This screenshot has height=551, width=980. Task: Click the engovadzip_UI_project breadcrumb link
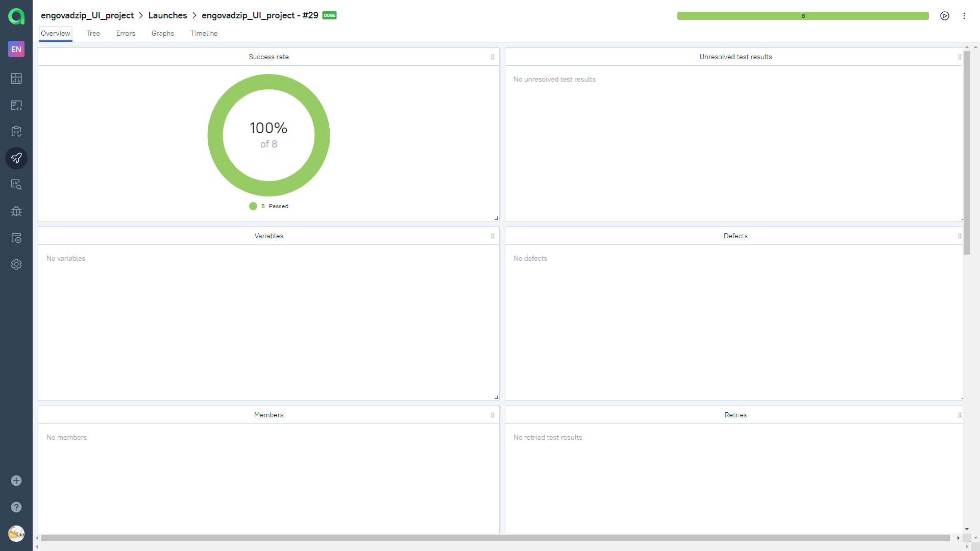[87, 15]
